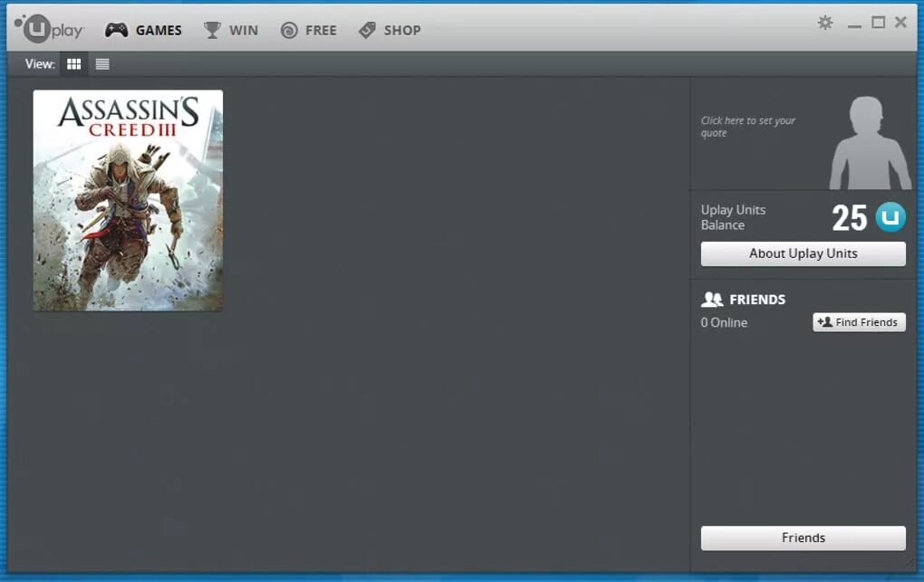Switch to list view
This screenshot has height=582, width=924.
click(102, 64)
